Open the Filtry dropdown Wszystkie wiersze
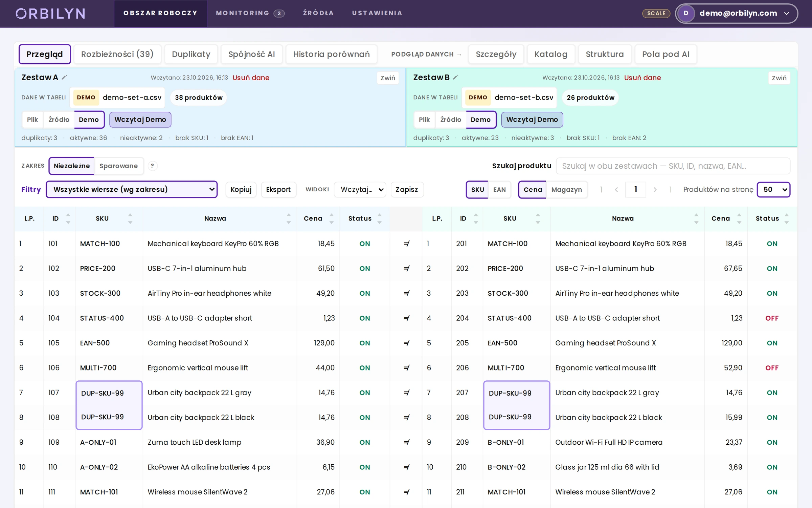The image size is (812, 508). [x=132, y=189]
